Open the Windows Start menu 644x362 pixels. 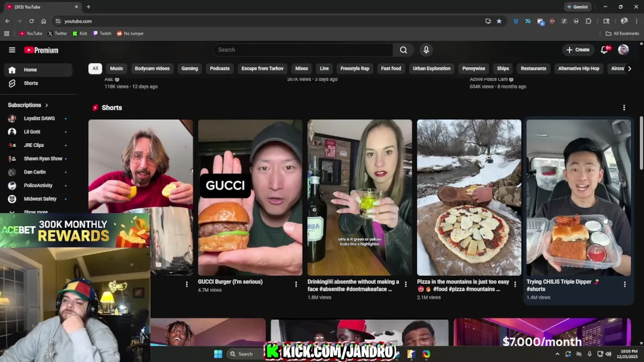(218, 354)
